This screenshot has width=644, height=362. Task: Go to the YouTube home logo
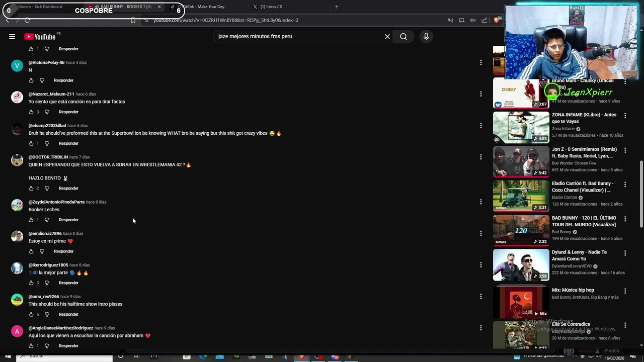(x=40, y=36)
